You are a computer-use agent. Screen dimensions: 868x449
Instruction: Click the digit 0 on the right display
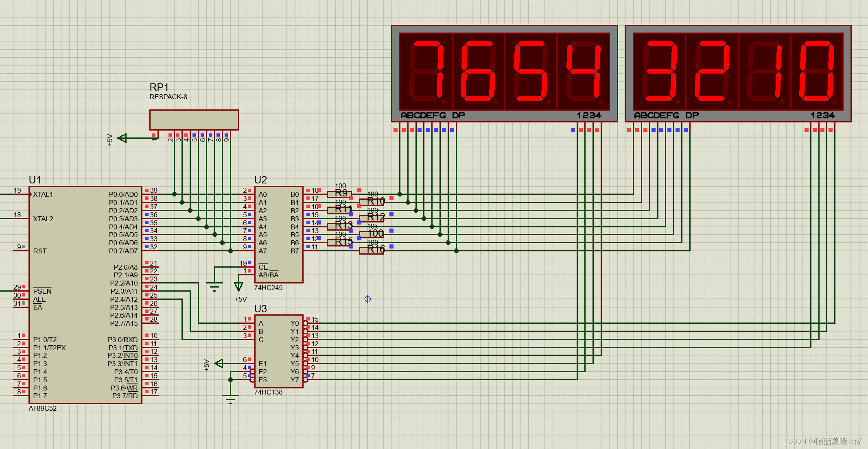pyautogui.click(x=817, y=71)
